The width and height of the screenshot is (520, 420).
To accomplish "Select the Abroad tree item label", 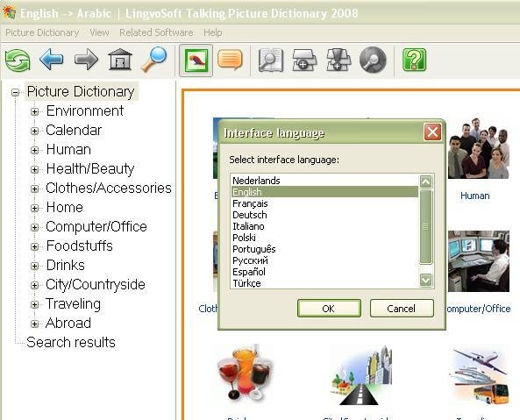I will [x=68, y=324].
